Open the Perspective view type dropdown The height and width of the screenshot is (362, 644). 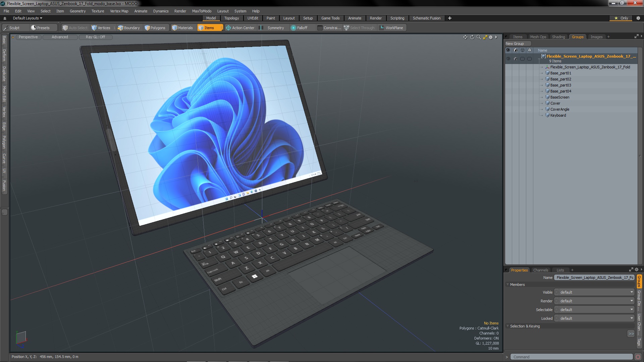tap(28, 37)
